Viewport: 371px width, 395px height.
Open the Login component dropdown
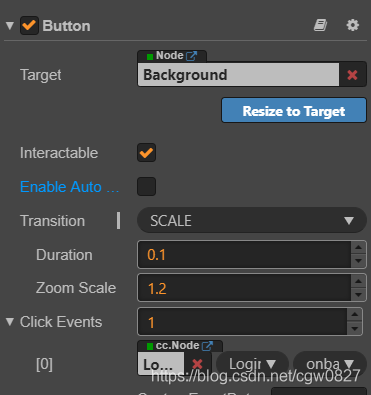click(x=252, y=364)
